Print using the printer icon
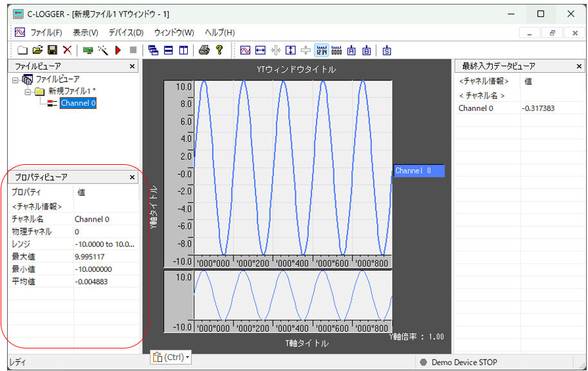This screenshot has height=371, width=588. coord(204,50)
